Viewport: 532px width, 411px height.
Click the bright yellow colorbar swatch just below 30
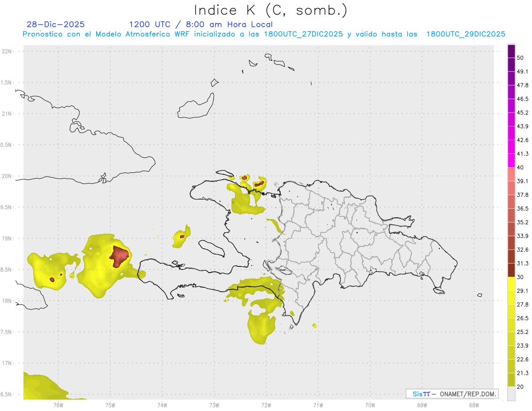coord(511,284)
